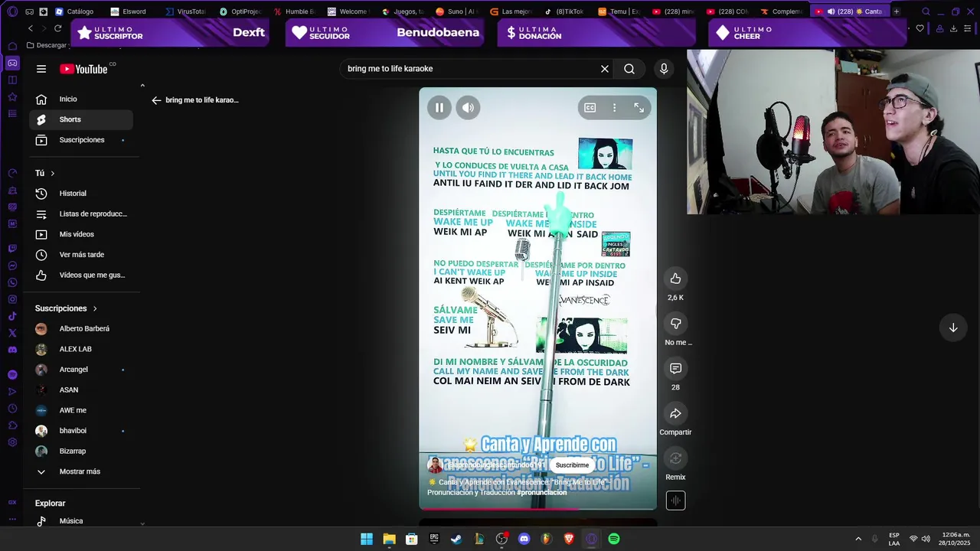Dislike the Short with thumbs down
Screen dimensions: 980x551
[x=675, y=324]
